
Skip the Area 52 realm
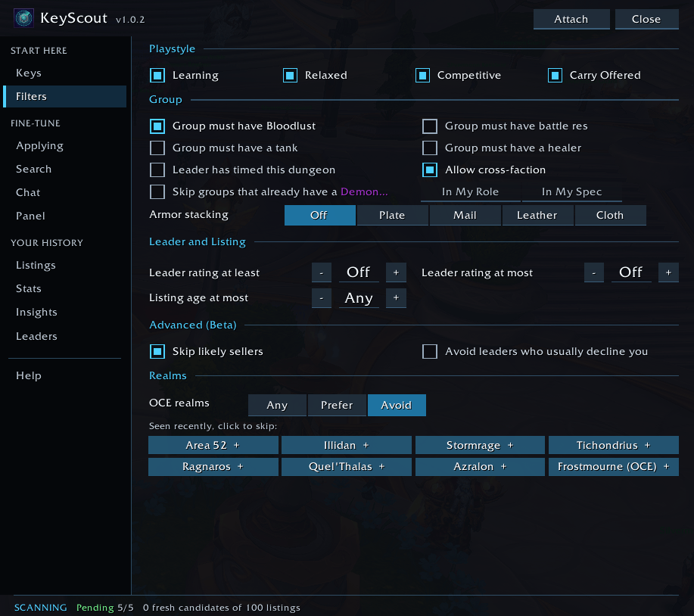(x=213, y=445)
